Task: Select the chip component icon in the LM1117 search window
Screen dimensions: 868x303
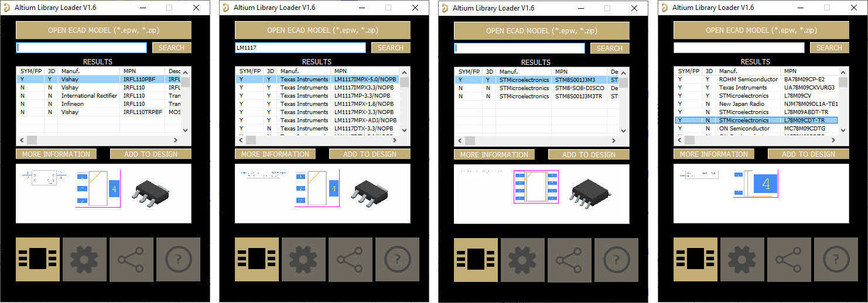Action: (x=257, y=259)
